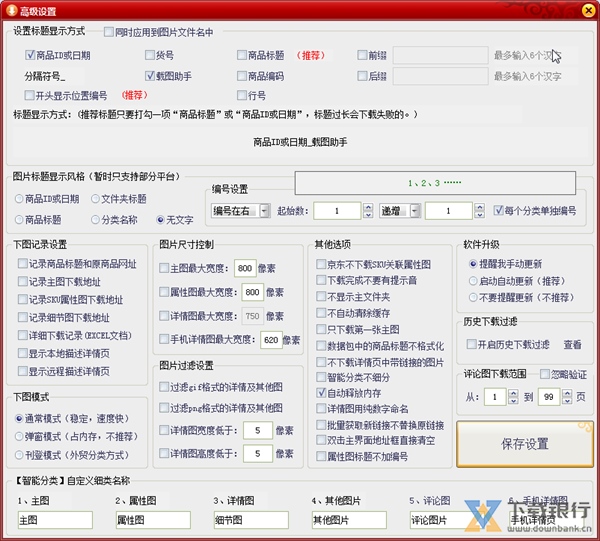Image resolution: width=600 pixels, height=541 pixels.
Task: Decrease 递增 step value down arrow
Action: pos(480,215)
